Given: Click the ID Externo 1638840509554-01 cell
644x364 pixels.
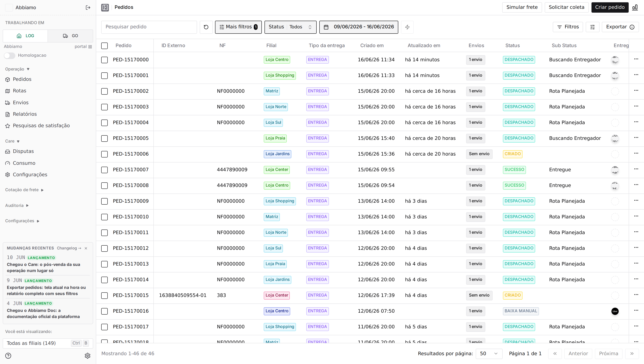Looking at the screenshot, I should coord(183,295).
